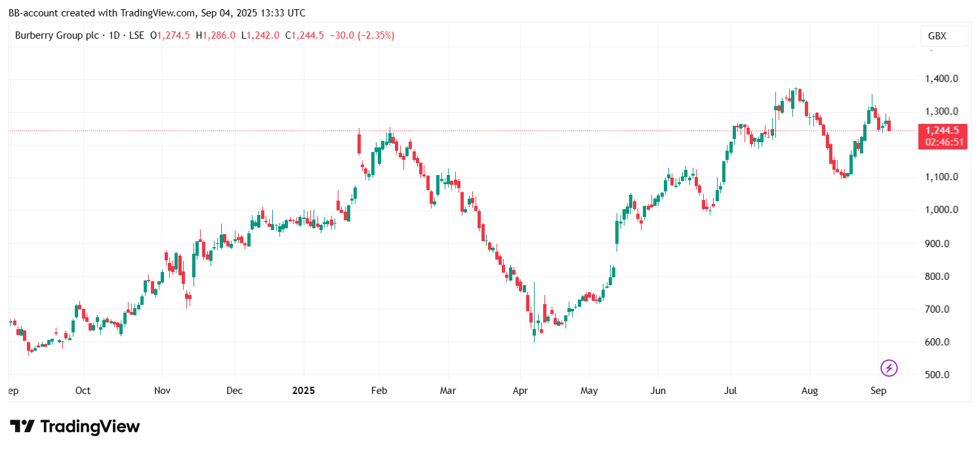
Task: Click the low value L1,242.0
Action: pyautogui.click(x=260, y=35)
